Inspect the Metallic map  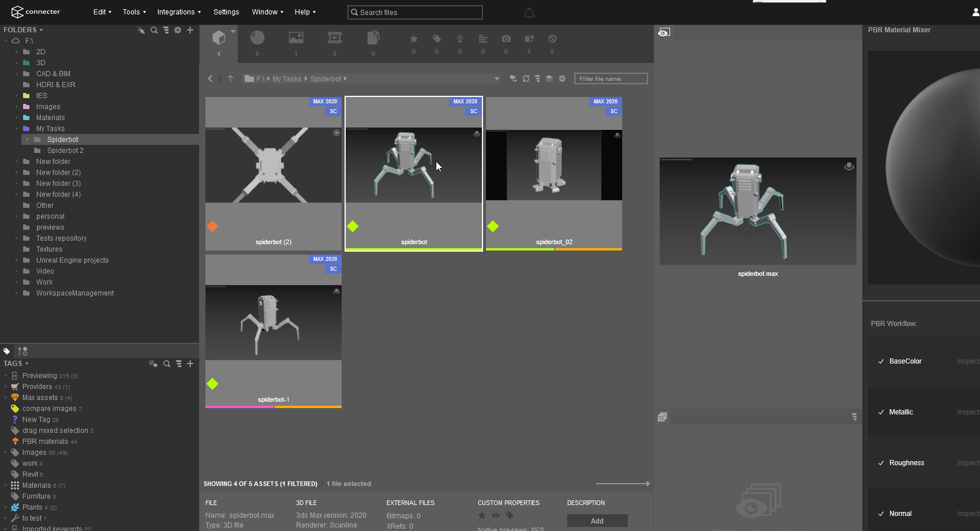(968, 412)
